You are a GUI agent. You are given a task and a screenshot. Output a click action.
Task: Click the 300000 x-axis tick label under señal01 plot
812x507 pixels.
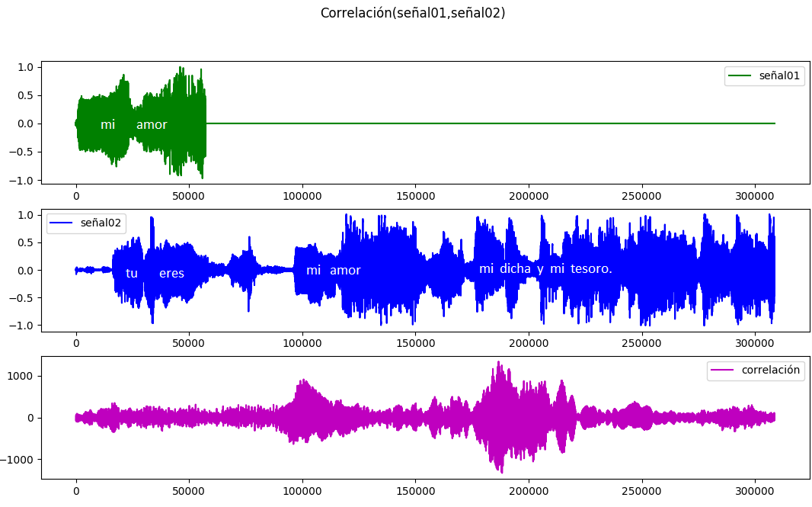click(x=755, y=196)
